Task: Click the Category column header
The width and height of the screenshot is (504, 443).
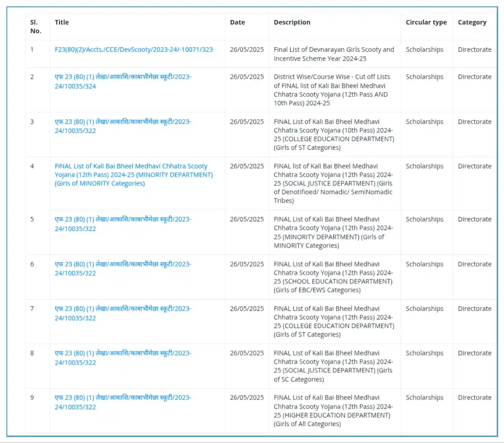Action: coord(472,22)
